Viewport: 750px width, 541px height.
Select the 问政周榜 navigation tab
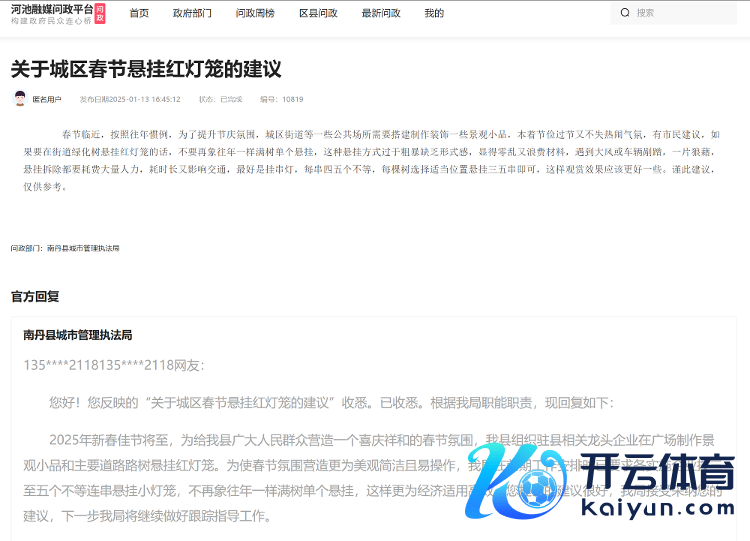click(254, 13)
